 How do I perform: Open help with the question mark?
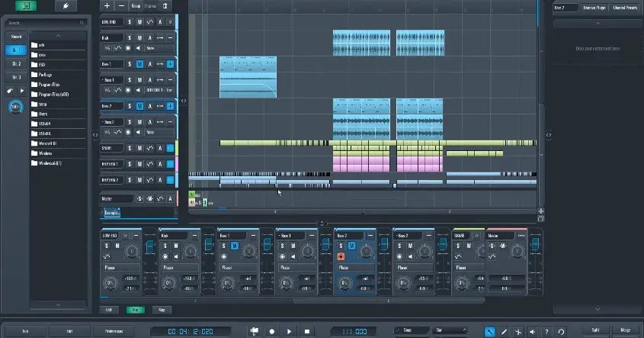[x=546, y=331]
